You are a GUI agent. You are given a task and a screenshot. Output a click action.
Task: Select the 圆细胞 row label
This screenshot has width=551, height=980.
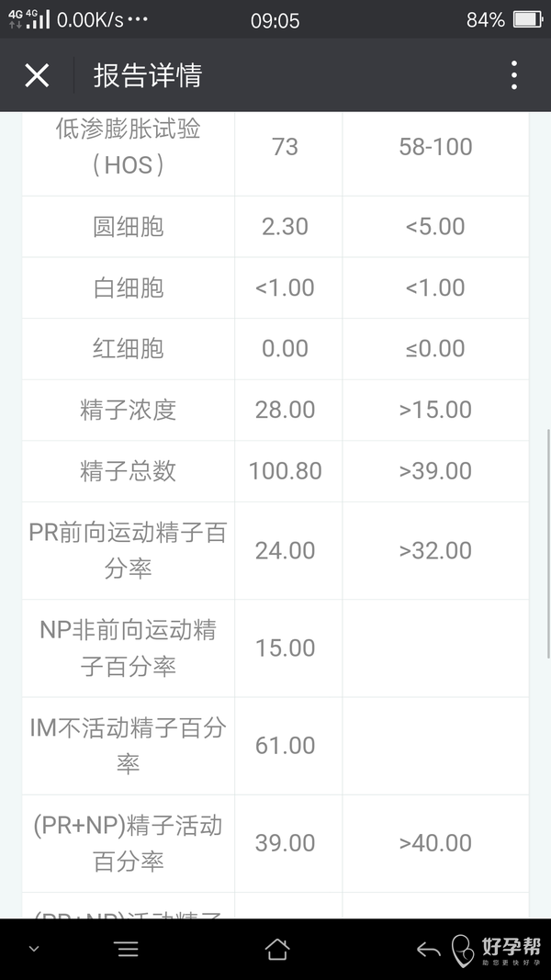(128, 226)
